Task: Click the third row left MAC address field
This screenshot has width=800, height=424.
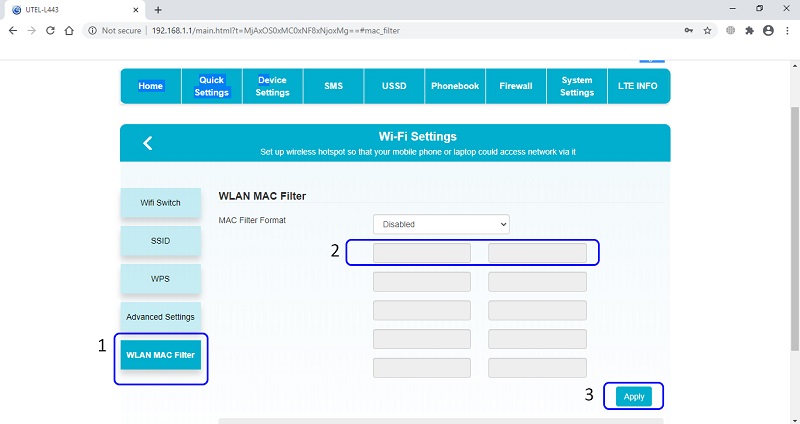Action: 422,310
